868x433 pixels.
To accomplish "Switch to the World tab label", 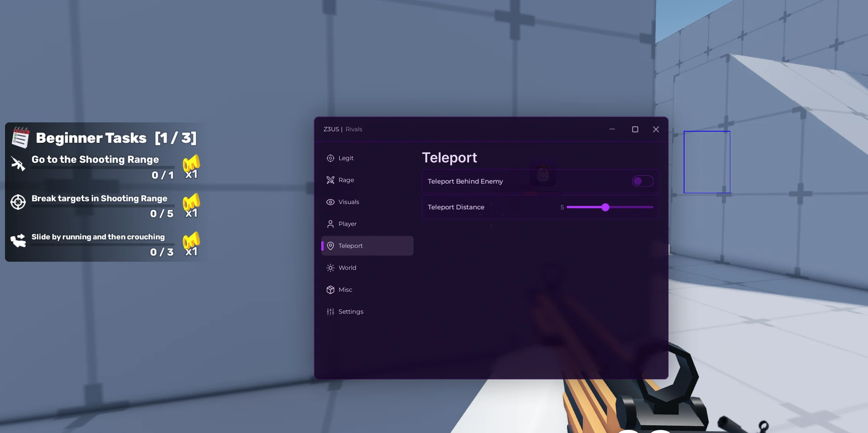I will (x=347, y=268).
